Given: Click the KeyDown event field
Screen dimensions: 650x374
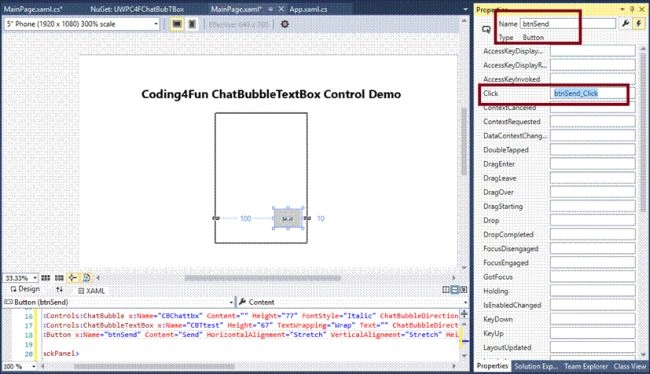Looking at the screenshot, I should click(592, 319).
